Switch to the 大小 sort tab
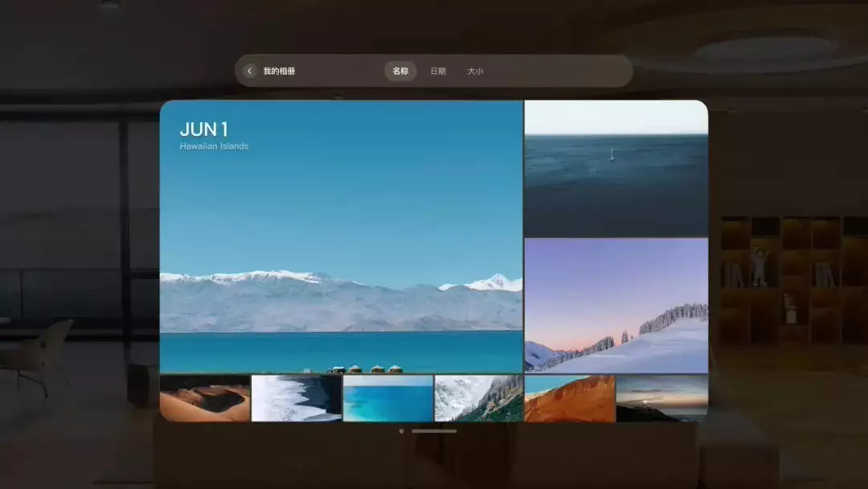868x489 pixels. pyautogui.click(x=475, y=71)
